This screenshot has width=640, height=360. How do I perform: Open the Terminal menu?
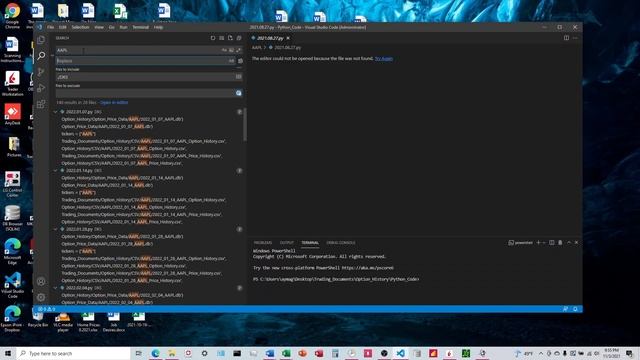140,27
